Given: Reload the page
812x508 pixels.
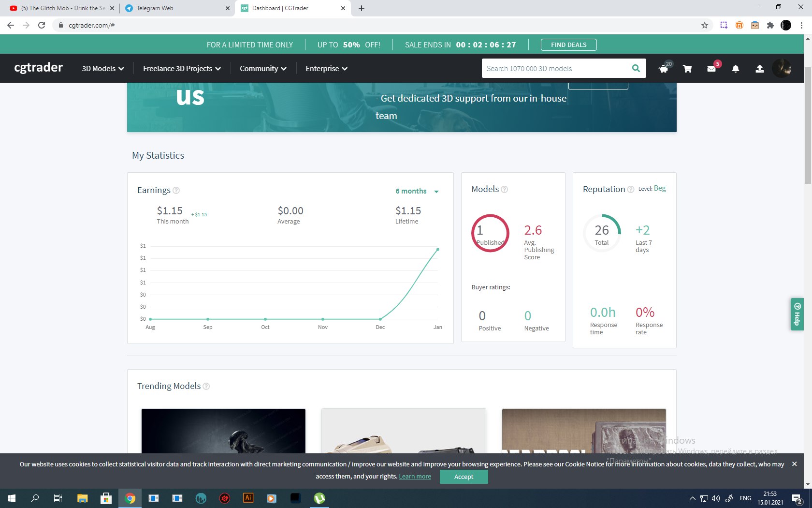Looking at the screenshot, I should point(42,25).
